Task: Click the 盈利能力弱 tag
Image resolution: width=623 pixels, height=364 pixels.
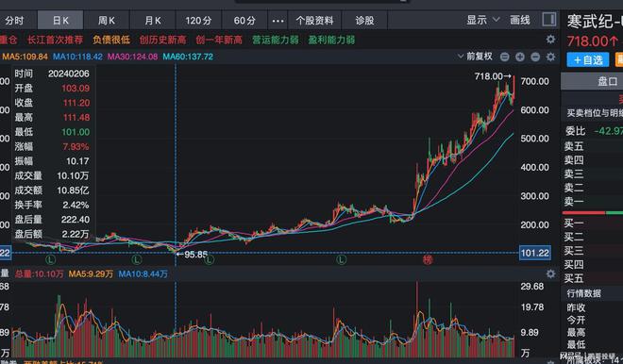Action: (331, 40)
